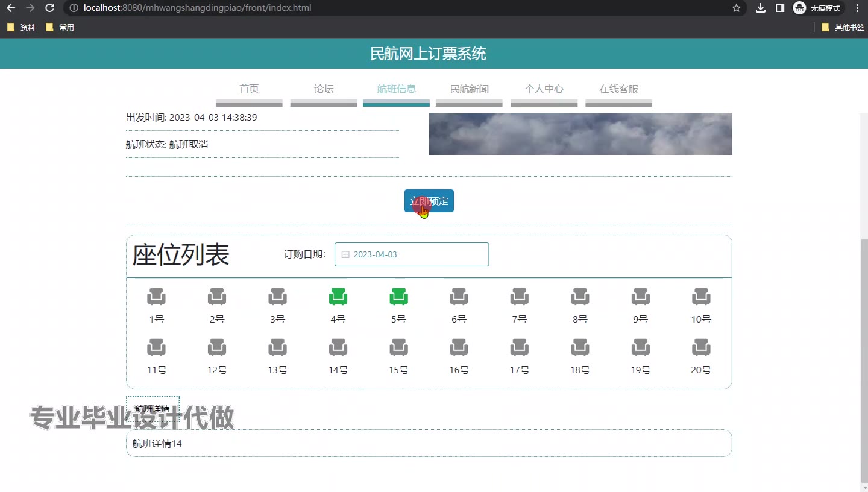Image resolution: width=868 pixels, height=492 pixels.
Task: Select seat 1号 icon
Action: [156, 297]
